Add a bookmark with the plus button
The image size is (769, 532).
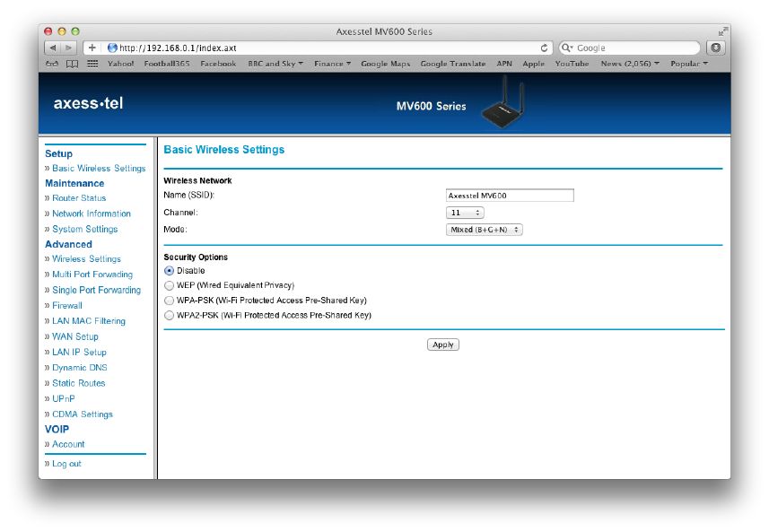tap(92, 48)
